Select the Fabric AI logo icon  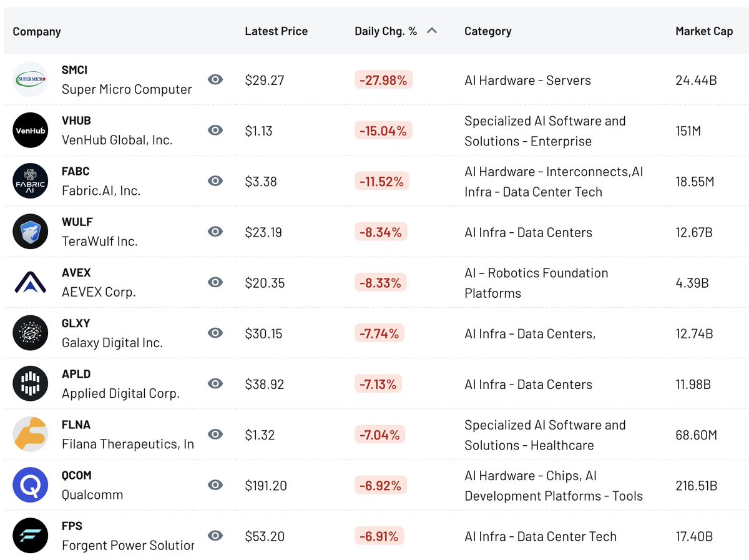pyautogui.click(x=30, y=181)
